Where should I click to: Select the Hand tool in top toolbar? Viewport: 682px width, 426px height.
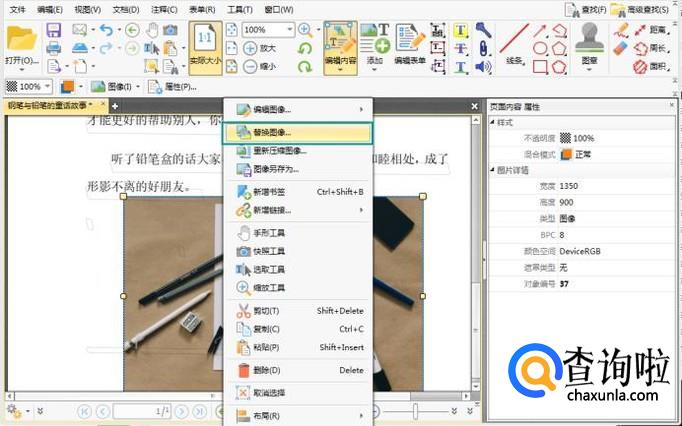[152, 30]
